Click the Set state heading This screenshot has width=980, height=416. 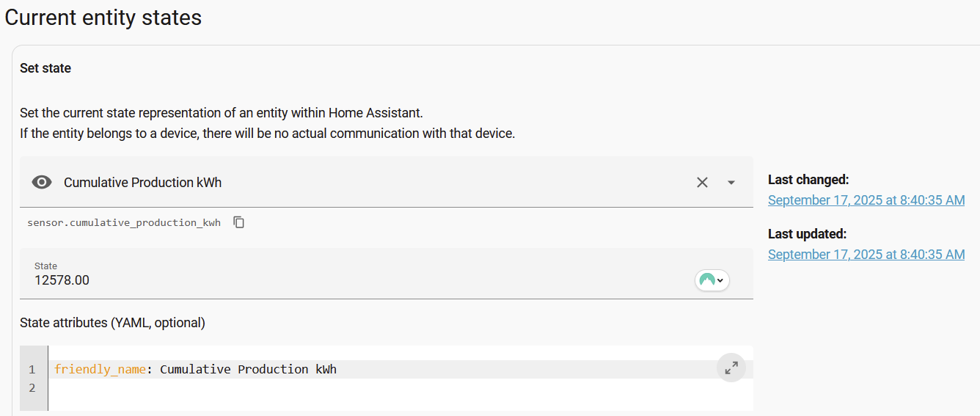(45, 68)
